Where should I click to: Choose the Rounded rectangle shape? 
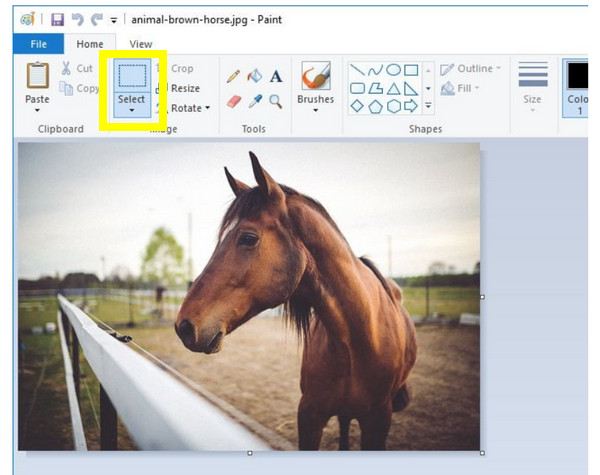pos(357,88)
